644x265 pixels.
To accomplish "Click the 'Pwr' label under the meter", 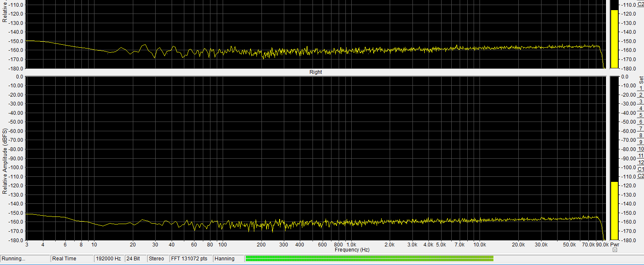I will click(614, 245).
